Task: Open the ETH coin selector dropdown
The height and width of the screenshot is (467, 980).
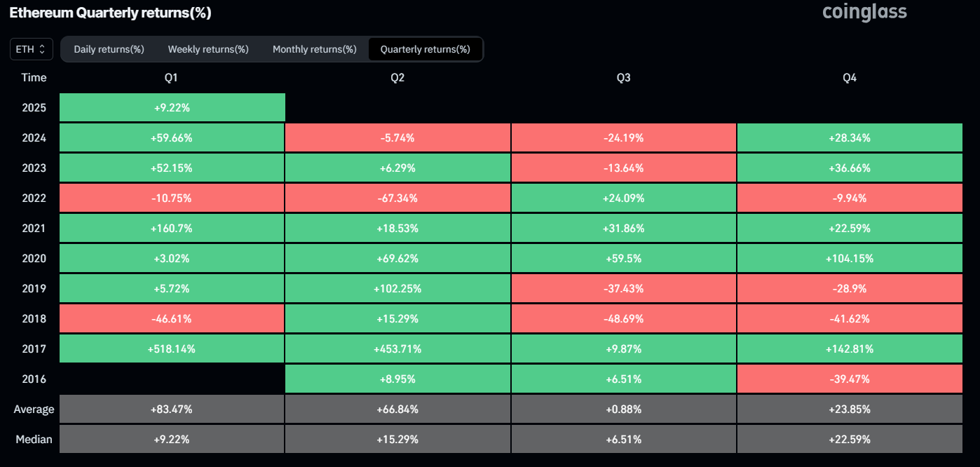Action: 32,49
